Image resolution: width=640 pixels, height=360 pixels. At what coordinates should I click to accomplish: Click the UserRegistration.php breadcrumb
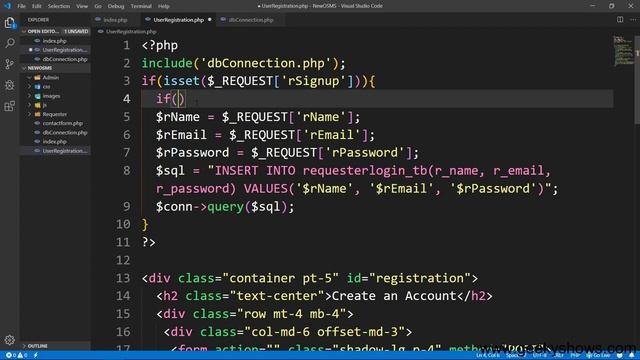point(131,31)
